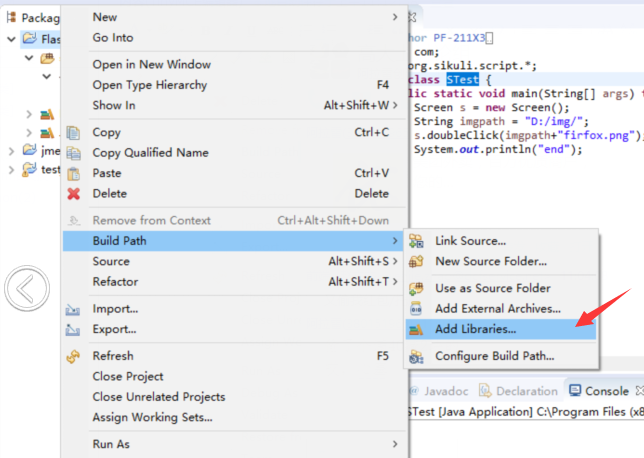Click the Add External Archives icon
Image resolution: width=644 pixels, height=458 pixels.
coord(416,308)
